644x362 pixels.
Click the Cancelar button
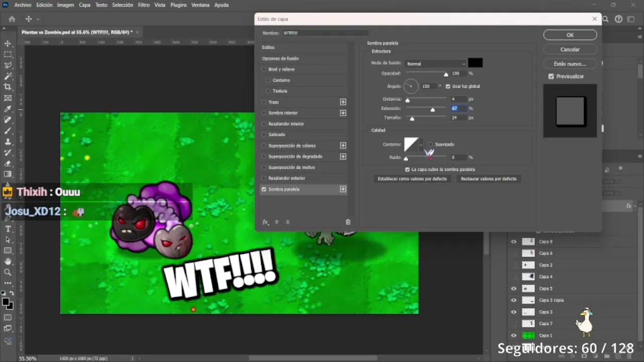click(x=570, y=50)
